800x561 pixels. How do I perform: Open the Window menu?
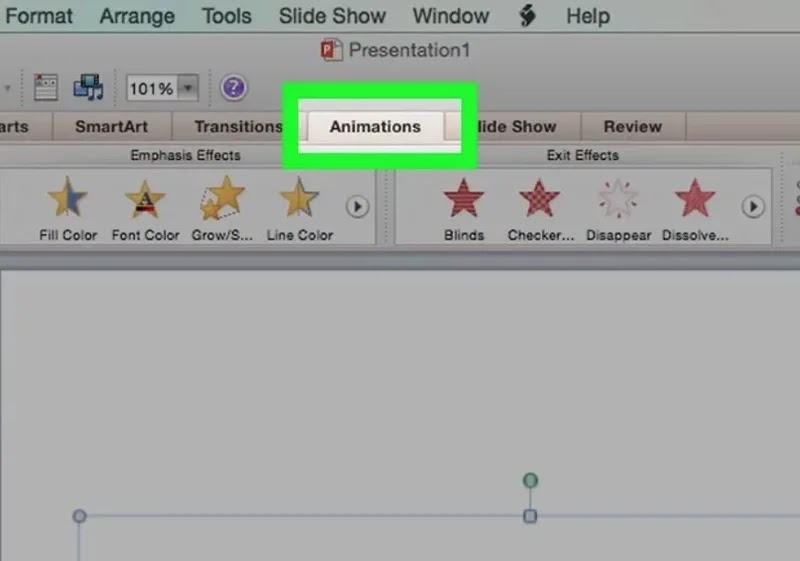[x=451, y=16]
